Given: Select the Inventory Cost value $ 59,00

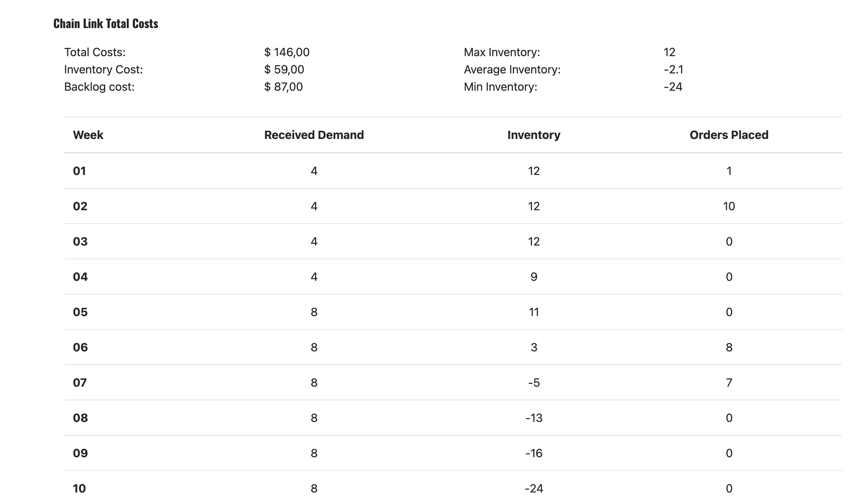Looking at the screenshot, I should coord(284,69).
